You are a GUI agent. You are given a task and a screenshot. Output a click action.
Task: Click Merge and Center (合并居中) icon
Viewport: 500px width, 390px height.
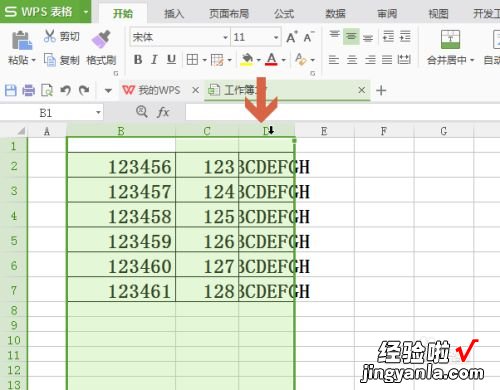[x=450, y=39]
